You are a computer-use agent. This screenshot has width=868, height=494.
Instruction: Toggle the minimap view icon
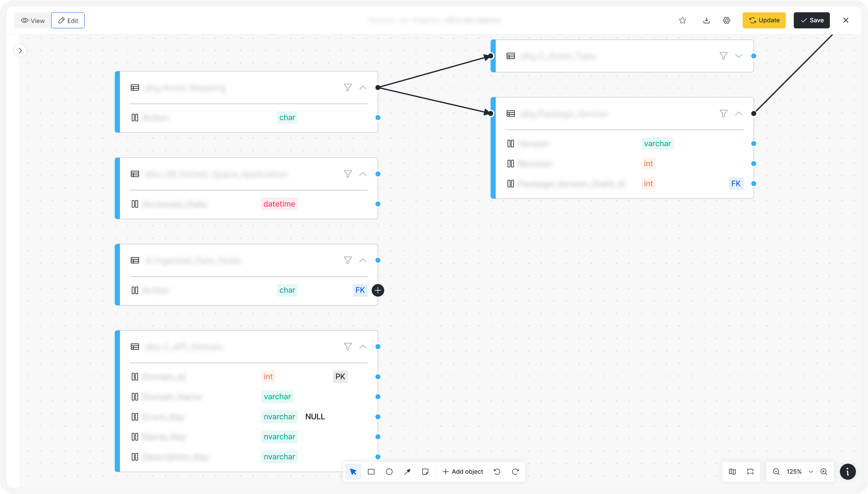[732, 471]
